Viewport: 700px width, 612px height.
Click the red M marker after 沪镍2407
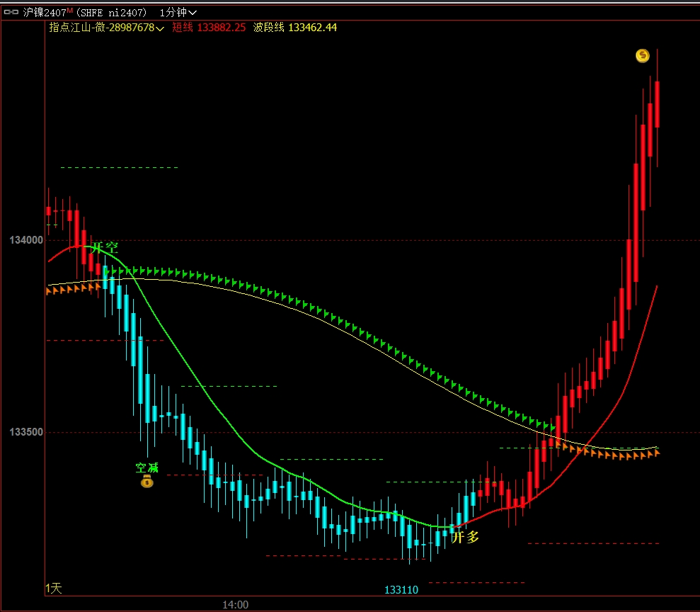click(70, 10)
